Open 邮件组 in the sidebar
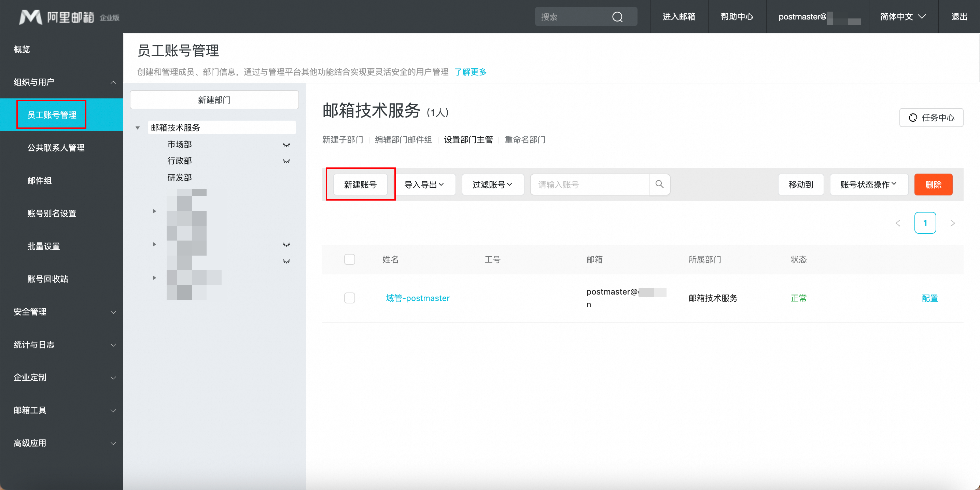The image size is (980, 490). pyautogui.click(x=40, y=180)
